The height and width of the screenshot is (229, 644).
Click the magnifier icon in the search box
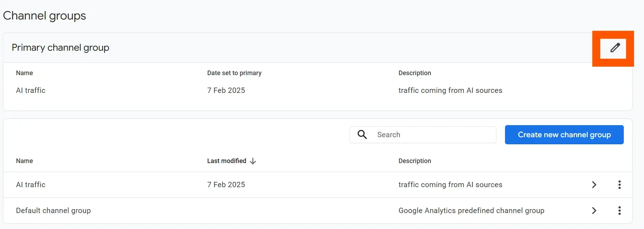(x=362, y=135)
